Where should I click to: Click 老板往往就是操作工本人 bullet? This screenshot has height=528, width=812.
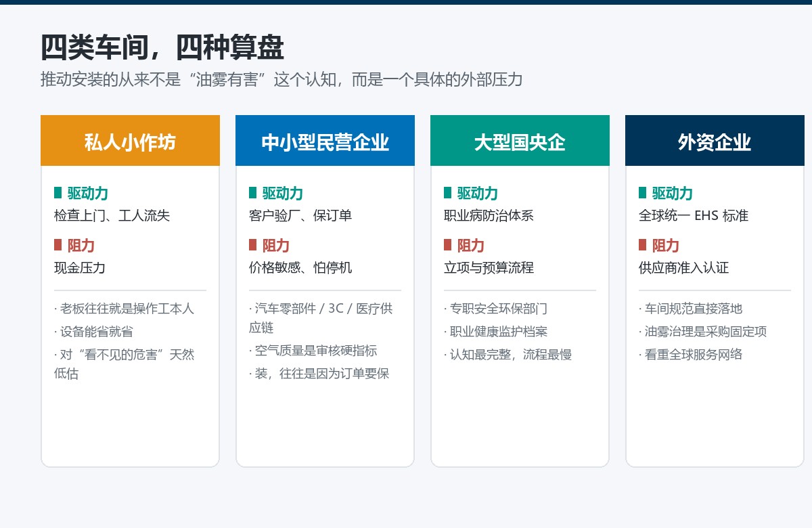point(124,309)
